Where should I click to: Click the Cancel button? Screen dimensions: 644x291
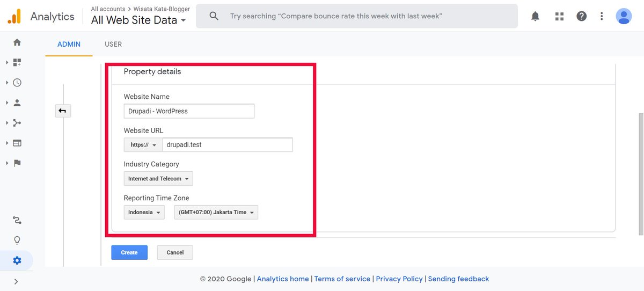(175, 252)
